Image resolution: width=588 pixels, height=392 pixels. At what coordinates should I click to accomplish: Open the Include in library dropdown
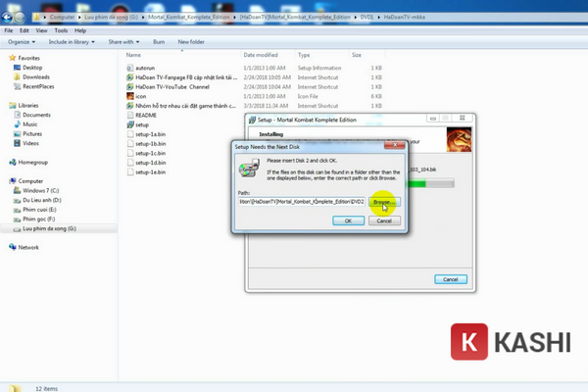click(x=74, y=42)
